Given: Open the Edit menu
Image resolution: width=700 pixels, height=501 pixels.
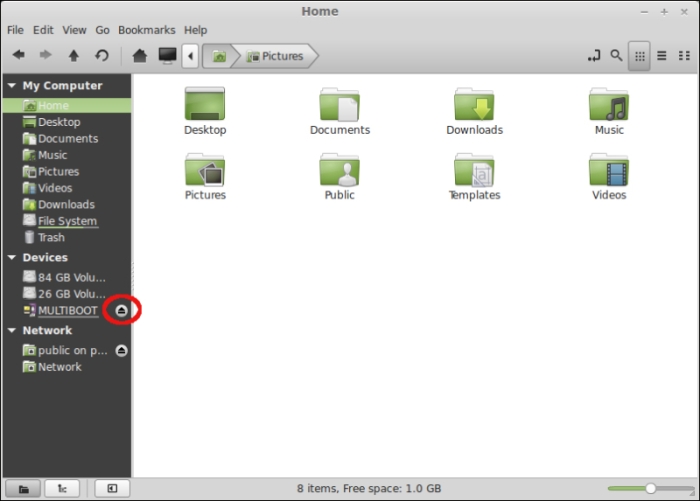Looking at the screenshot, I should click(43, 30).
